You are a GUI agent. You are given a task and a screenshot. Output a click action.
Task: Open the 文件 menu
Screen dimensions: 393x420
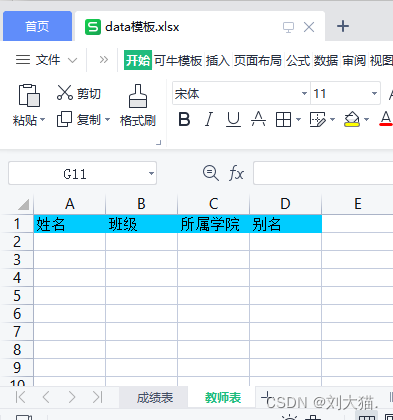coord(48,60)
